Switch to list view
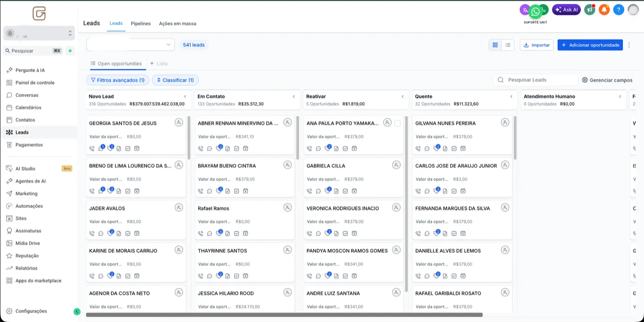 [x=508, y=45]
